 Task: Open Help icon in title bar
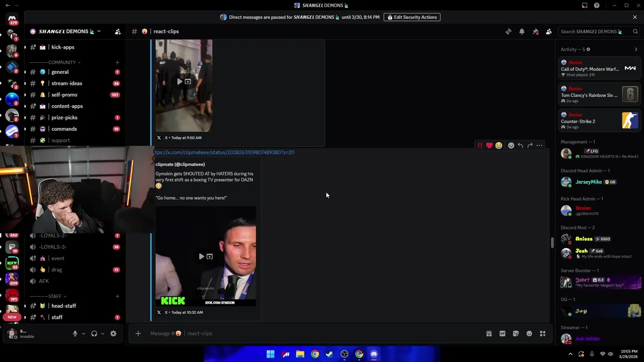point(597,6)
